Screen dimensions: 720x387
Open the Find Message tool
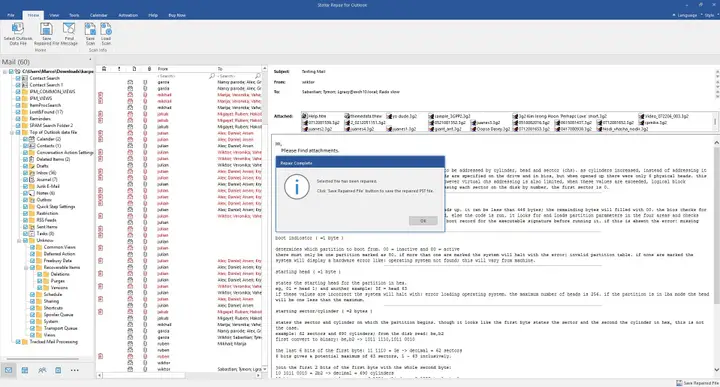point(69,34)
